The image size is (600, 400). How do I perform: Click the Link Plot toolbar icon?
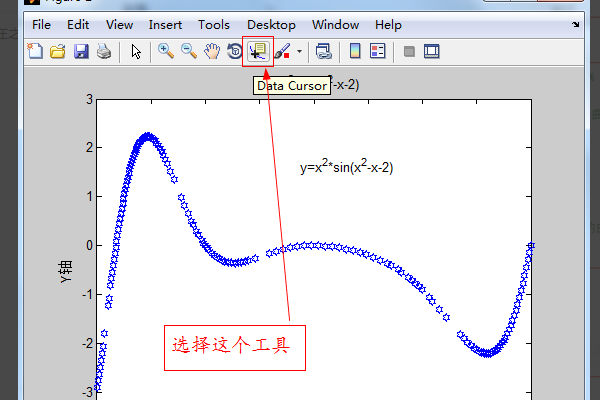(323, 51)
